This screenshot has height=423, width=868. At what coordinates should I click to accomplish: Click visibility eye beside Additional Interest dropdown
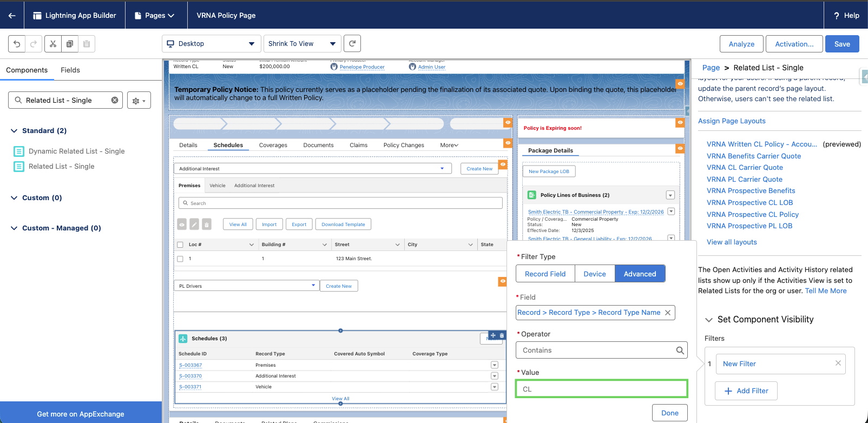(503, 164)
